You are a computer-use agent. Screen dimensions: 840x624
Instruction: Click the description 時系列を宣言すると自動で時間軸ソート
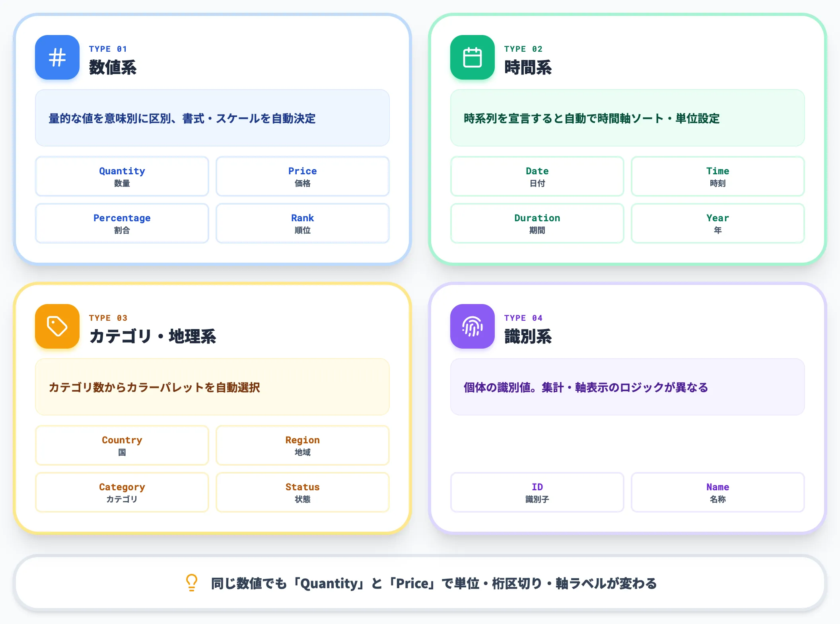pyautogui.click(x=592, y=118)
